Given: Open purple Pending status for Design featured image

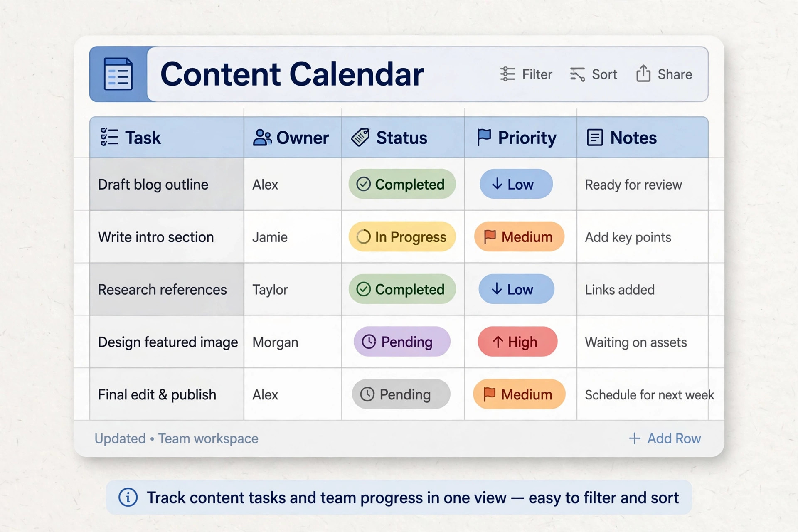Looking at the screenshot, I should (402, 342).
